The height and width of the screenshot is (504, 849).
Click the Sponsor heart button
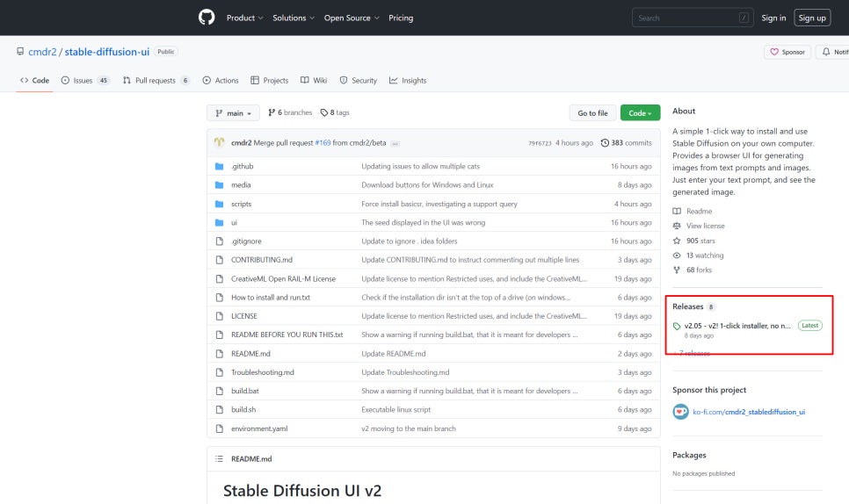coord(787,52)
